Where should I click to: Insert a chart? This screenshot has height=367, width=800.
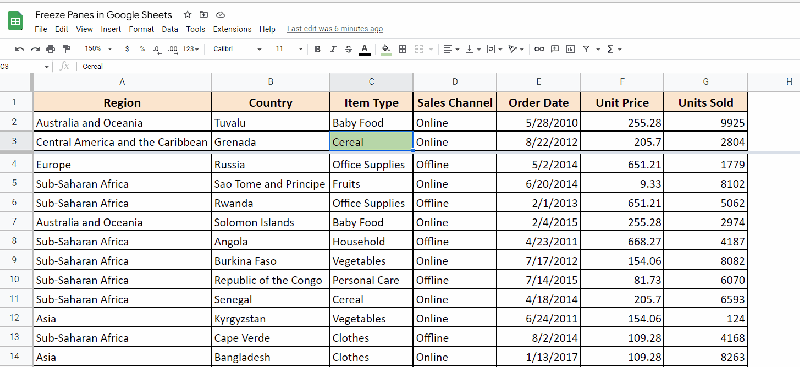[570, 49]
